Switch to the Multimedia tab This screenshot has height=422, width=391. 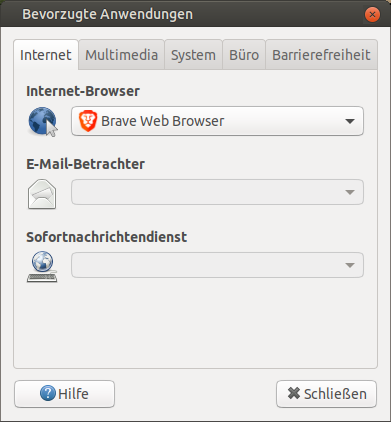click(121, 55)
